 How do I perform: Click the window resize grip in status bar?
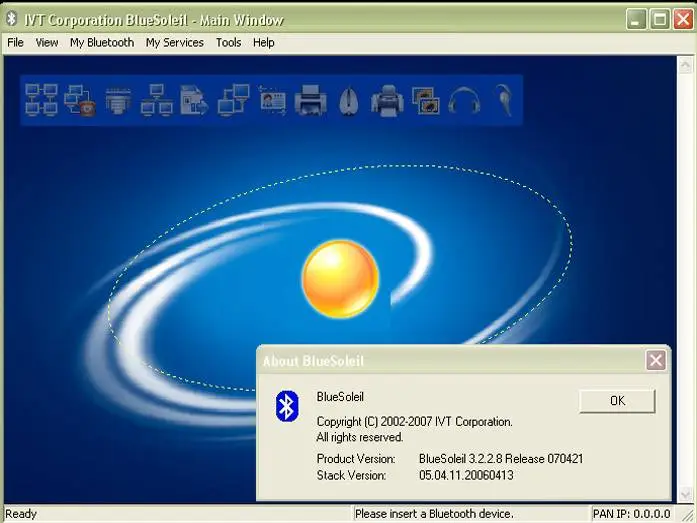point(687,515)
